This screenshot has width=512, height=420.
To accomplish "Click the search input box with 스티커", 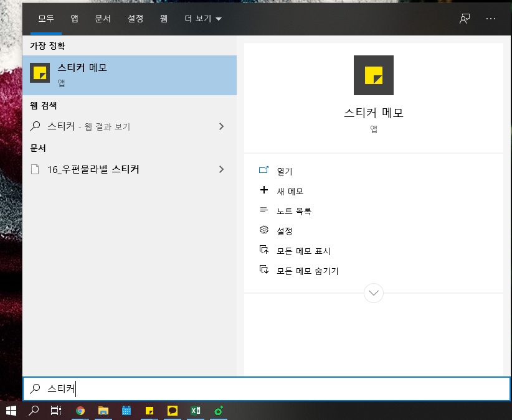I will (267, 389).
